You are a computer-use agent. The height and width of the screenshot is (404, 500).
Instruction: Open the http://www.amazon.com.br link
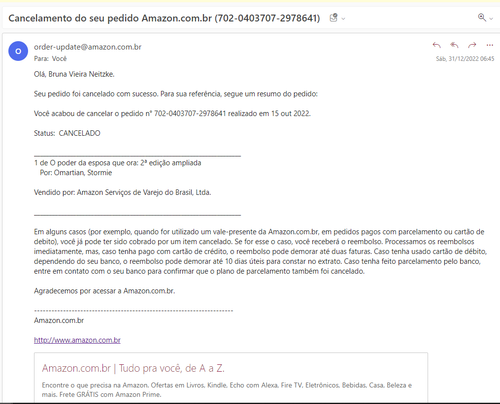[77, 340]
